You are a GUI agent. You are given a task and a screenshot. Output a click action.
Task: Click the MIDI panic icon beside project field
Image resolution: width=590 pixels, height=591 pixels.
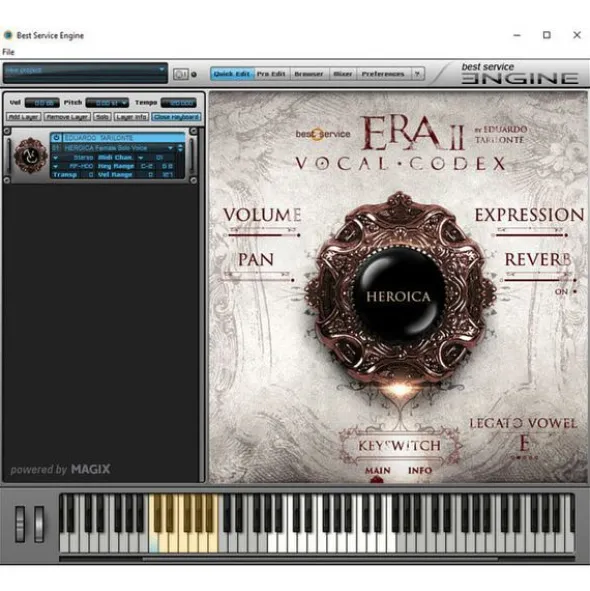coord(181,74)
